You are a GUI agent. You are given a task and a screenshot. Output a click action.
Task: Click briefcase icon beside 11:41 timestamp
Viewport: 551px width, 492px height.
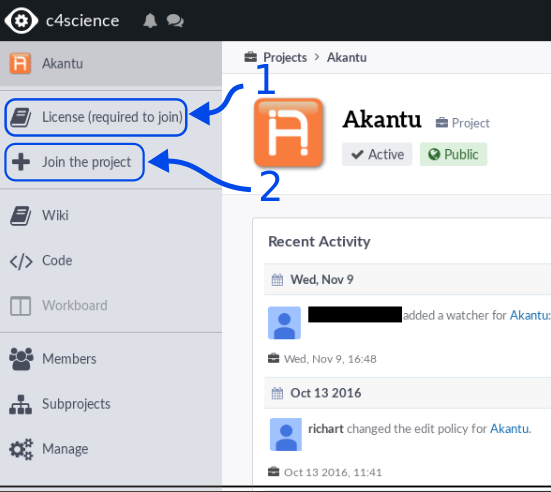[273, 472]
